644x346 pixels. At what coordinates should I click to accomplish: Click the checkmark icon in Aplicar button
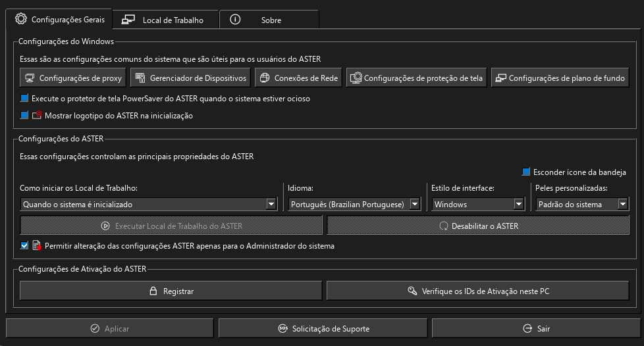[x=95, y=328]
